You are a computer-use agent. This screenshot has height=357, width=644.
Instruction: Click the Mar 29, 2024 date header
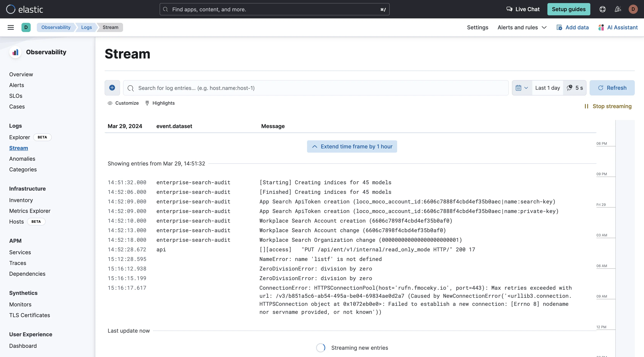(125, 126)
